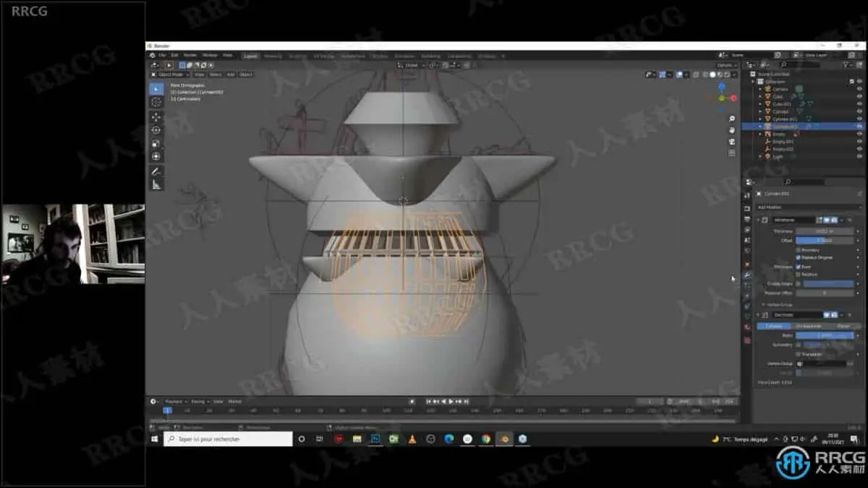The image size is (868, 488).
Task: Collapse the Wireframe modifier panel
Action: [759, 220]
